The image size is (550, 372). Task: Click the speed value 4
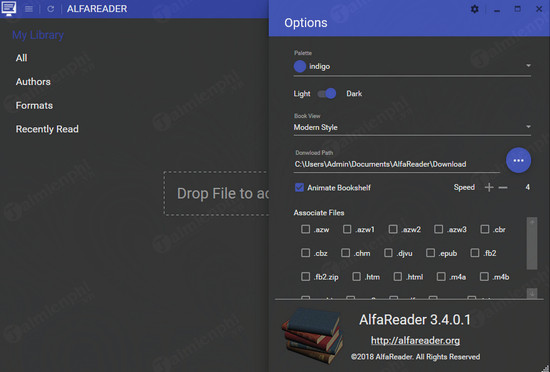click(527, 187)
